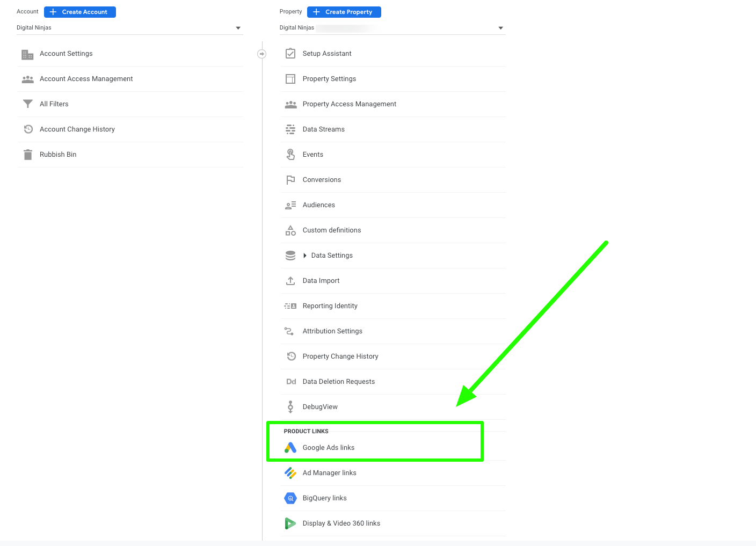
Task: Expand the Data Settings section
Action: [x=305, y=255]
